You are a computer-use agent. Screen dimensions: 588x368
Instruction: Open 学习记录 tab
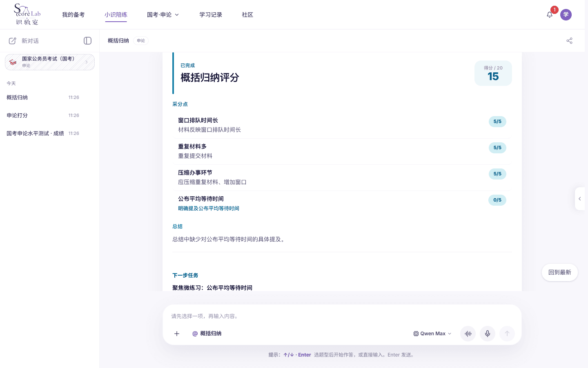click(x=211, y=15)
